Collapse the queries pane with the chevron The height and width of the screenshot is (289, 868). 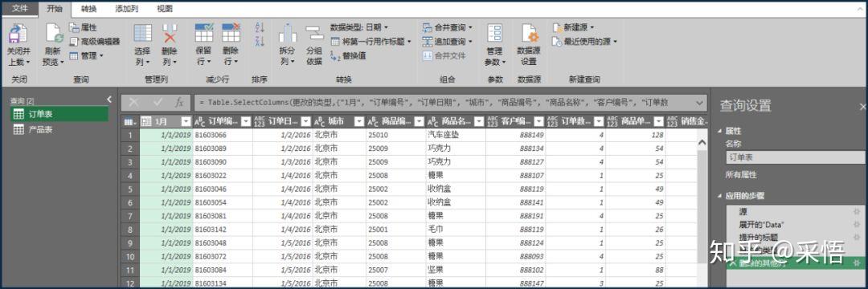109,99
